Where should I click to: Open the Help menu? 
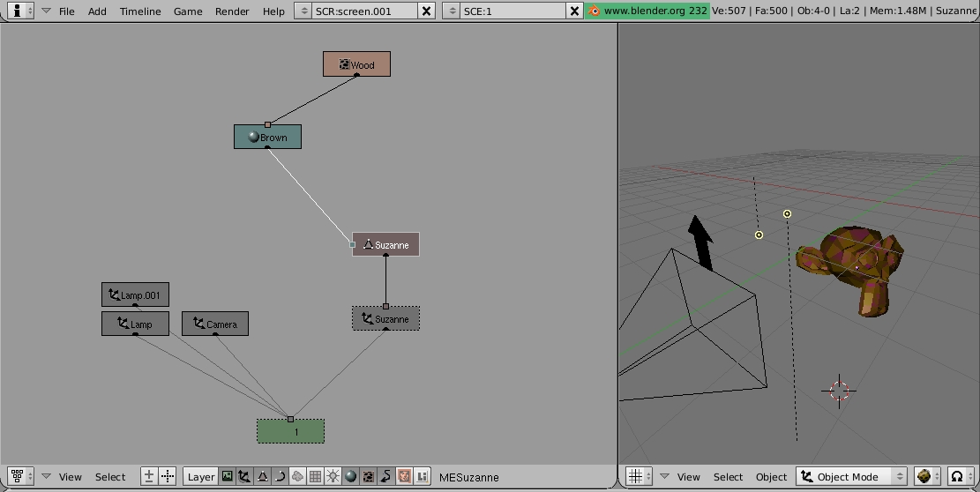[x=273, y=11]
